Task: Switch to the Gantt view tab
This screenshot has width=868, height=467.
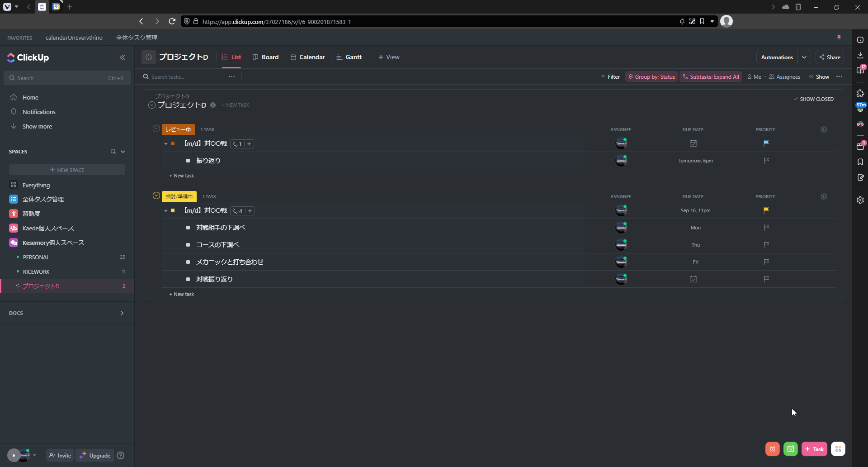Action: pos(349,57)
